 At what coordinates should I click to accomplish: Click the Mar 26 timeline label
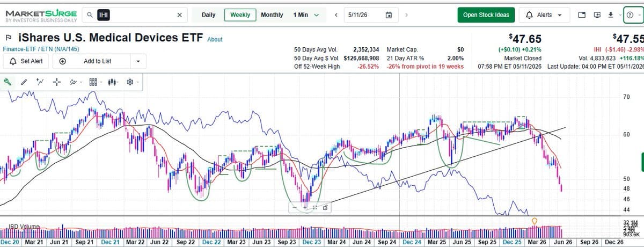[538, 242]
